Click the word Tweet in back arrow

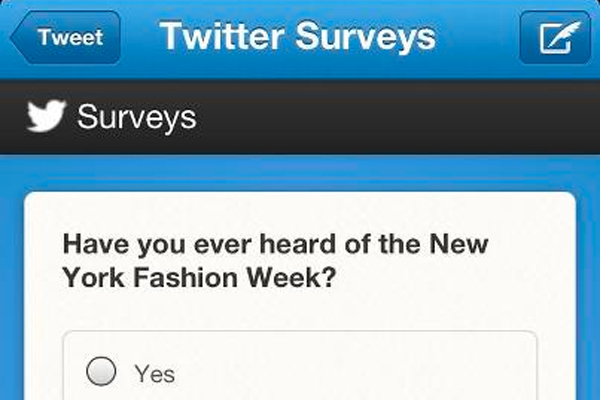click(x=71, y=37)
